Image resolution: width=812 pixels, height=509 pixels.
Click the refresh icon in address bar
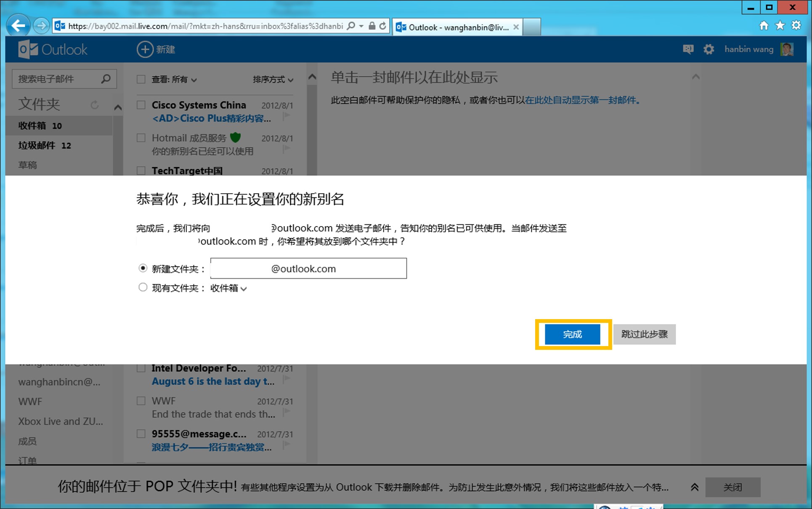pyautogui.click(x=383, y=26)
